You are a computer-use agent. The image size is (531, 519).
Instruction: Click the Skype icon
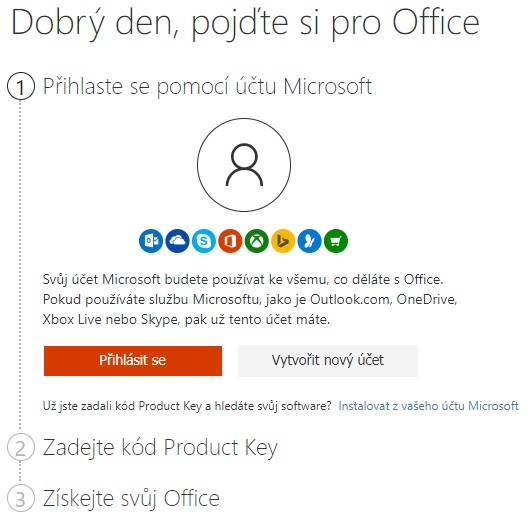coord(204,241)
